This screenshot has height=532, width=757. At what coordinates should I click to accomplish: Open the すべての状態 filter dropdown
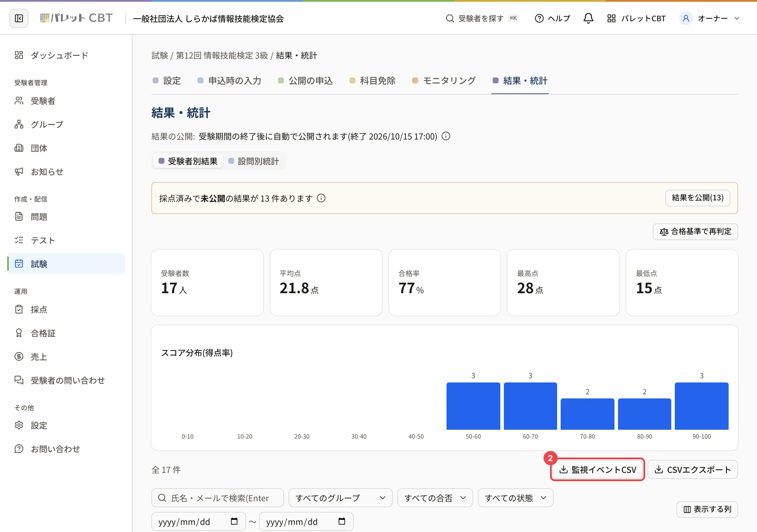tap(515, 498)
